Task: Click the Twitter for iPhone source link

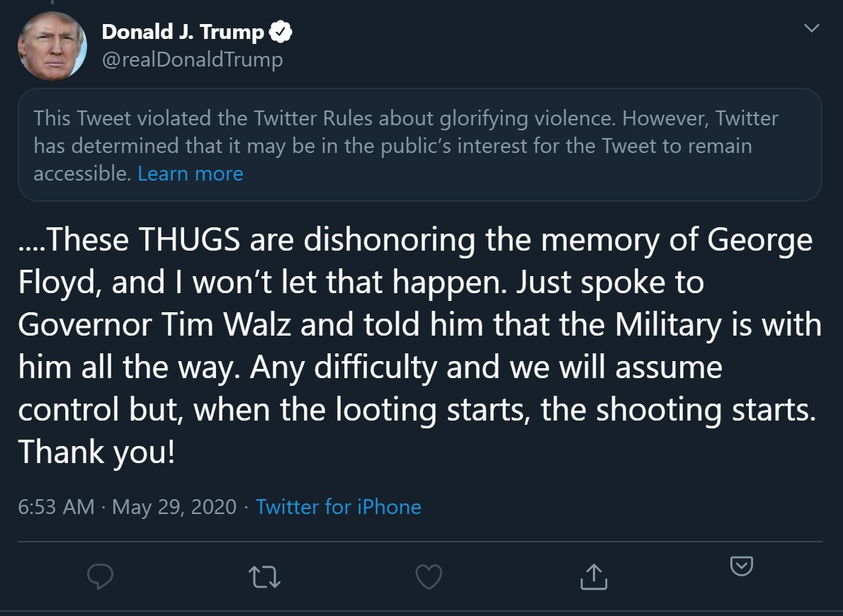Action: pyautogui.click(x=338, y=507)
